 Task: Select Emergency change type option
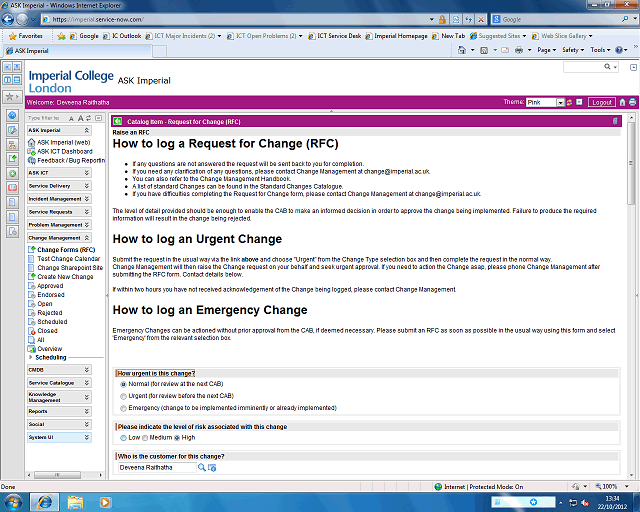point(123,408)
